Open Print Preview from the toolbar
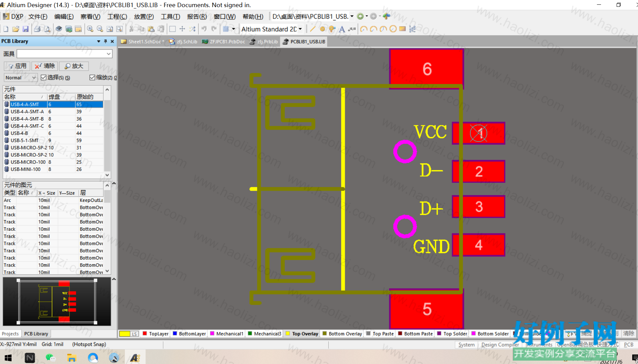638x364 pixels. tap(47, 29)
